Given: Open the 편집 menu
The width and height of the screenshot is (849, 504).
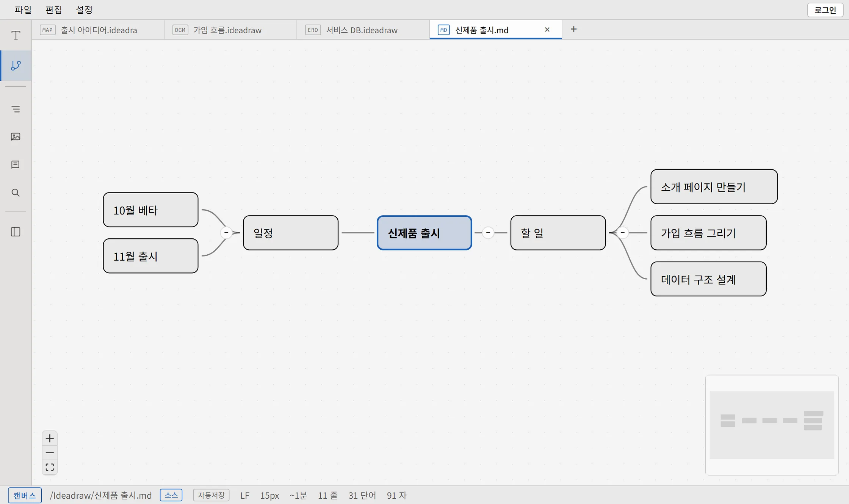Looking at the screenshot, I should click(53, 10).
